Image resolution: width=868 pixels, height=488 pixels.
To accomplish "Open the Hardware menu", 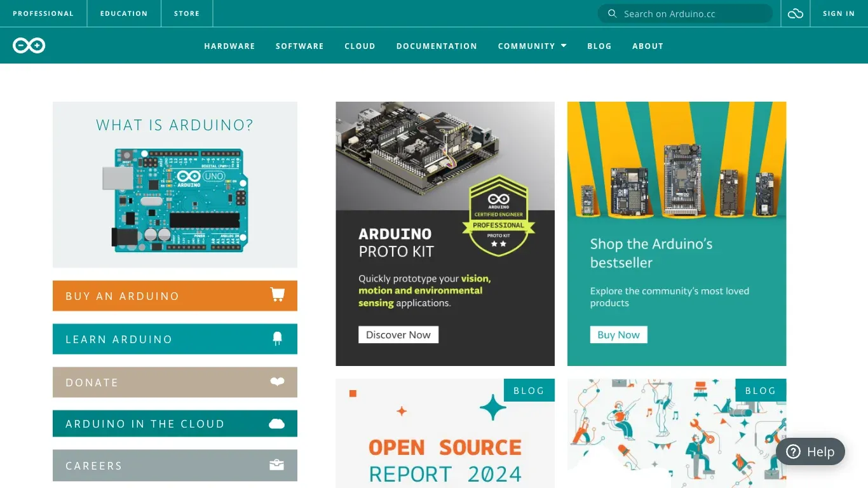I will coord(229,46).
